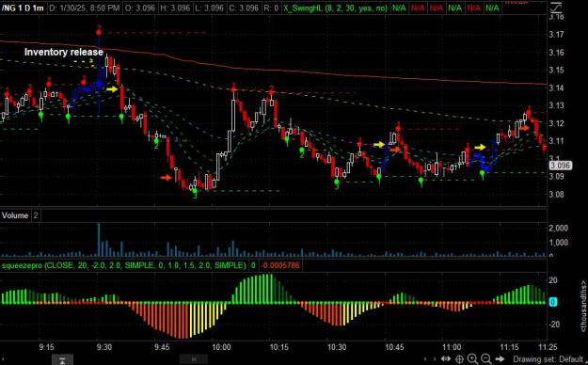Screen dimensions: 588x365
Task: Click the tallest volume bar at 9:30
Action: click(x=99, y=239)
